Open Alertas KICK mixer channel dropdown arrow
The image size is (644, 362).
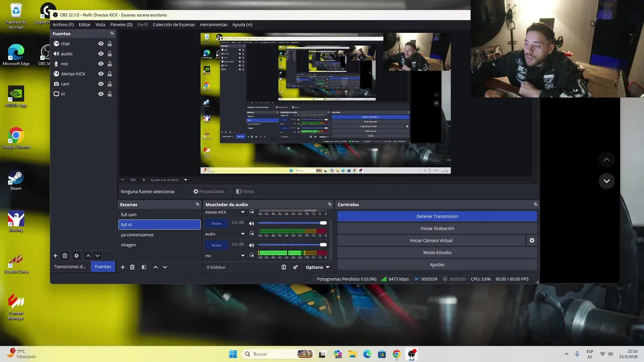pos(243,212)
